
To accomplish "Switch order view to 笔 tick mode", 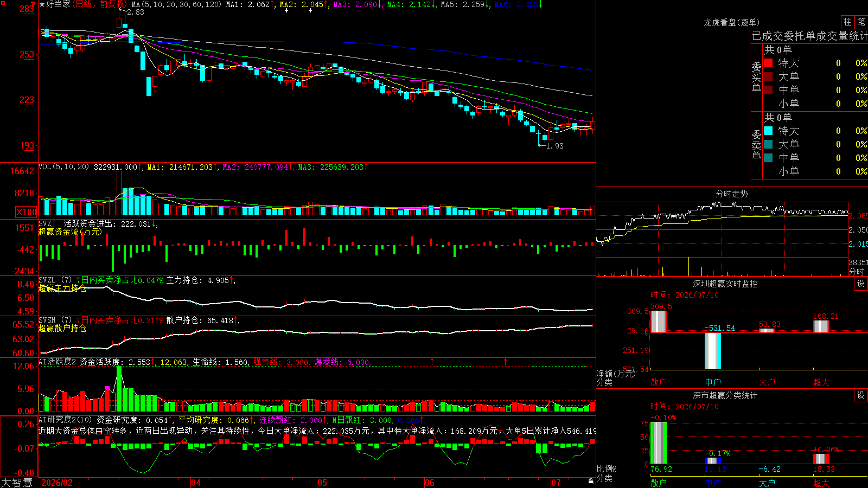I will click(861, 22).
